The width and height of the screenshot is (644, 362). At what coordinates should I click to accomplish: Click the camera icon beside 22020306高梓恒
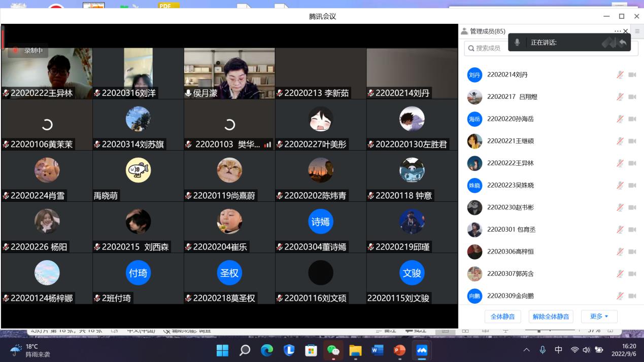click(x=632, y=251)
